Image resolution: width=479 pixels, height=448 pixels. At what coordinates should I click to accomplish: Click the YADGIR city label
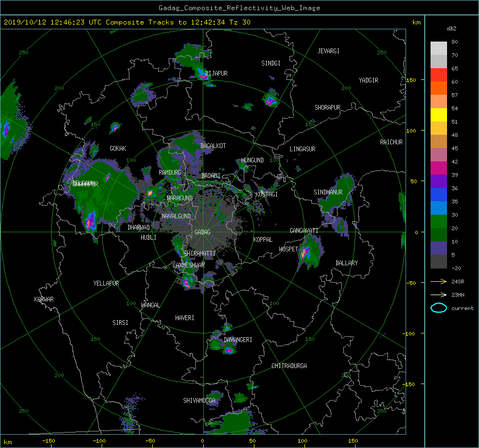click(368, 80)
